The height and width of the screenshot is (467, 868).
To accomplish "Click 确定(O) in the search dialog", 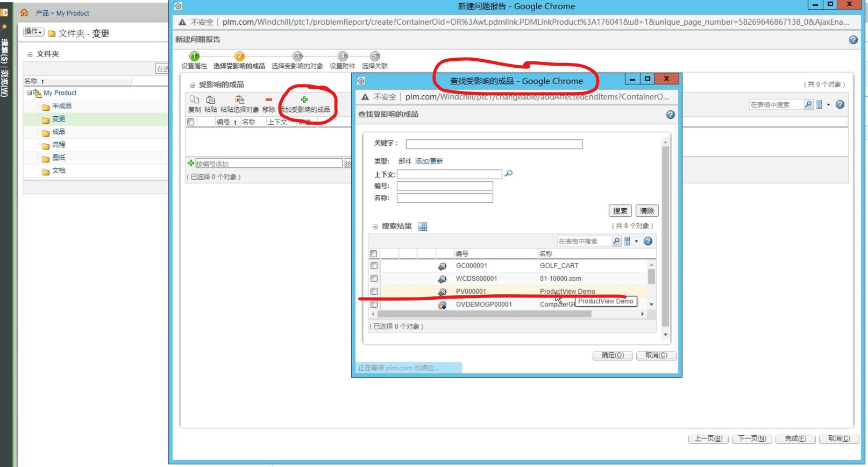I will 613,355.
